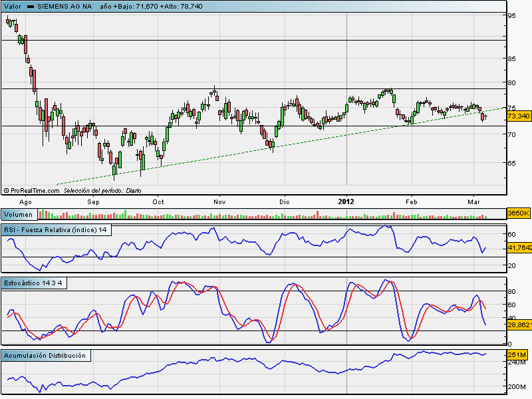The height and width of the screenshot is (399, 532).
Task: Click the RSI - Fuerza Relativa label
Action: (x=55, y=230)
